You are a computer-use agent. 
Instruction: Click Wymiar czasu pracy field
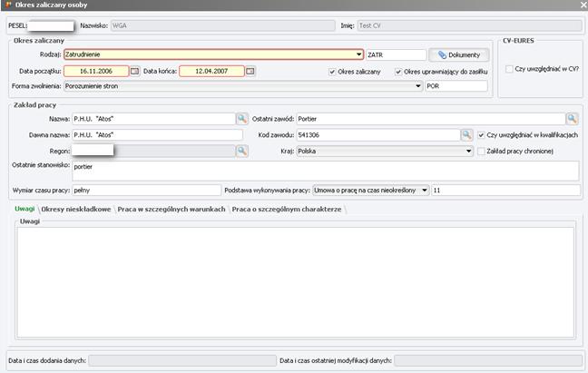147,190
